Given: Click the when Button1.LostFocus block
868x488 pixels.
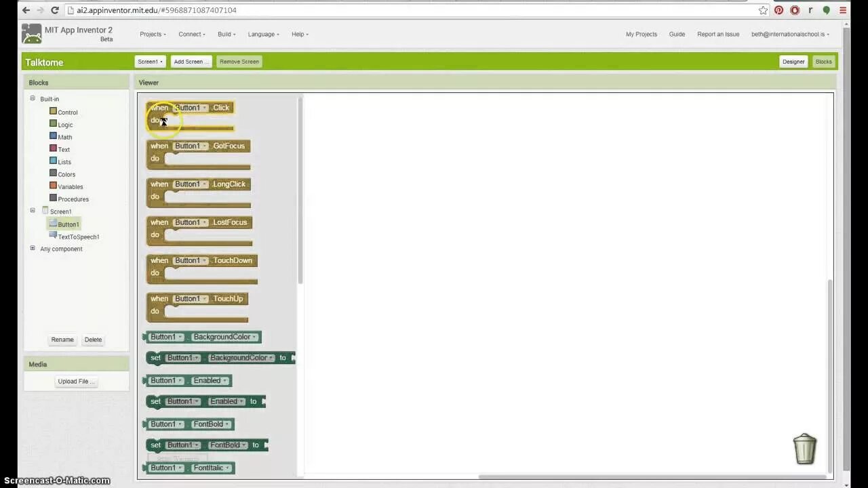Looking at the screenshot, I should click(x=199, y=230).
